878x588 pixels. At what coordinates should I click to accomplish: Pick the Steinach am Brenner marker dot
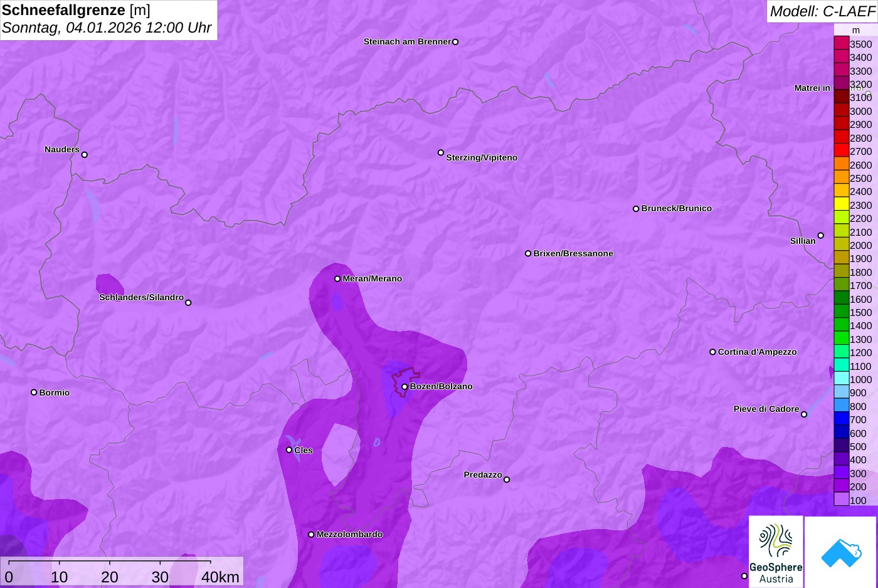pyautogui.click(x=455, y=42)
